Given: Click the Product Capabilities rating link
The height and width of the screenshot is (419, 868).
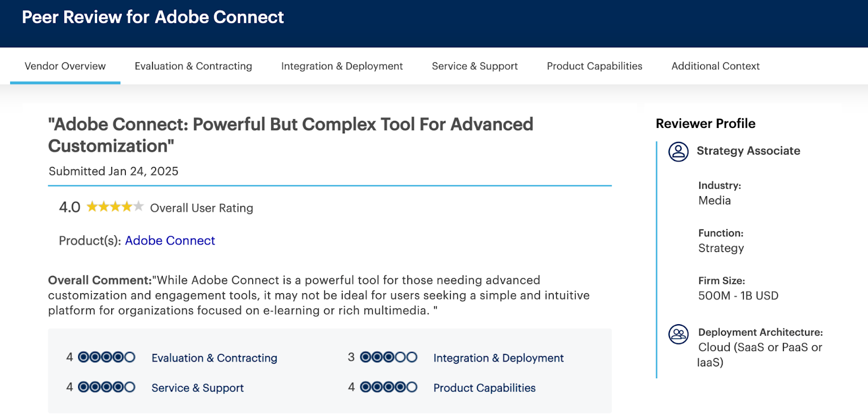Looking at the screenshot, I should pos(484,388).
